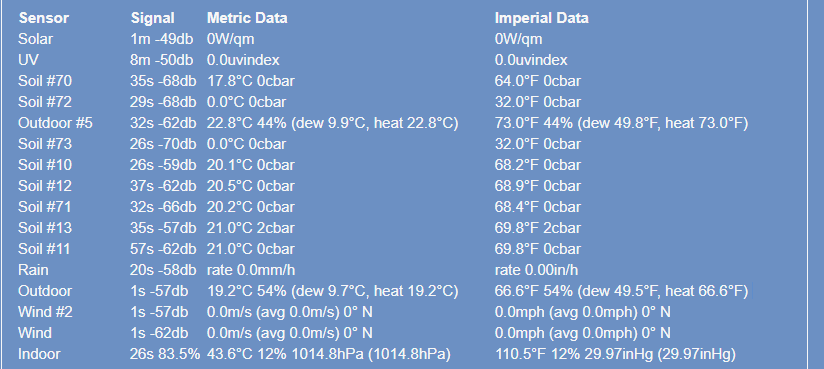
Task: Select the Outdoor #5 sensor label
Action: pyautogui.click(x=55, y=124)
